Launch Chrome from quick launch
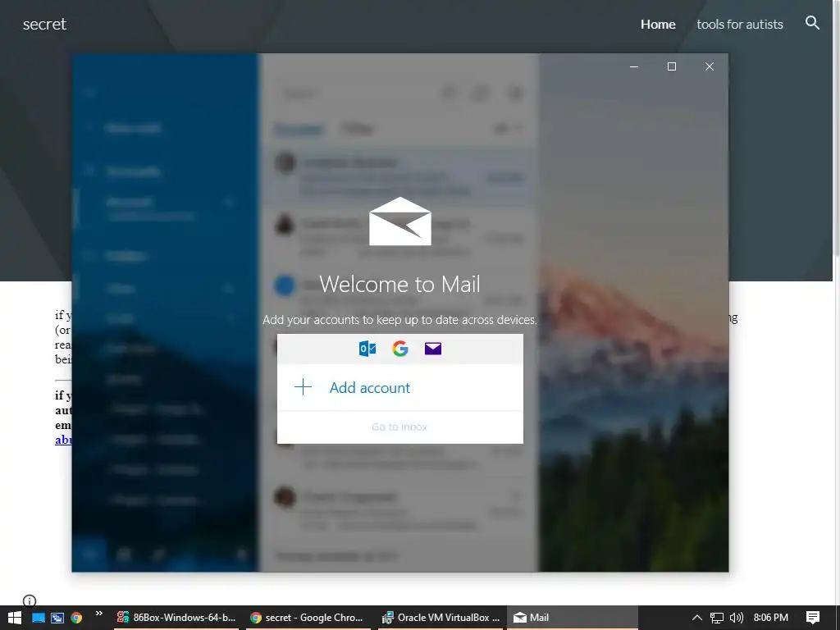 76,618
